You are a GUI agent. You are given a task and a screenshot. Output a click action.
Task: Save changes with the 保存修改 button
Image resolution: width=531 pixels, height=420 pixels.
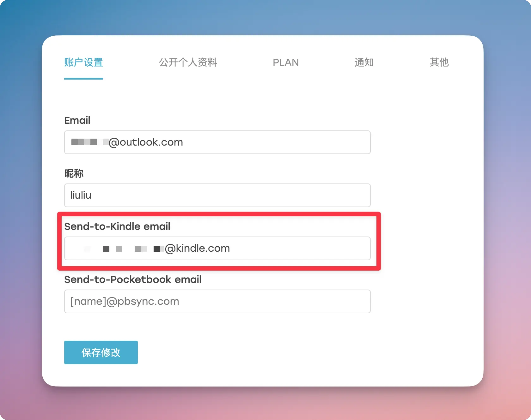click(x=101, y=352)
